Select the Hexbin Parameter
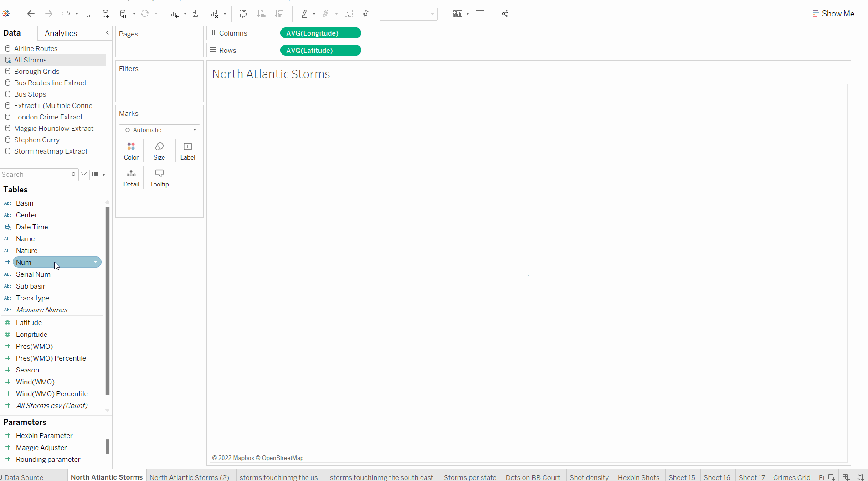This screenshot has width=868, height=481. (x=44, y=436)
